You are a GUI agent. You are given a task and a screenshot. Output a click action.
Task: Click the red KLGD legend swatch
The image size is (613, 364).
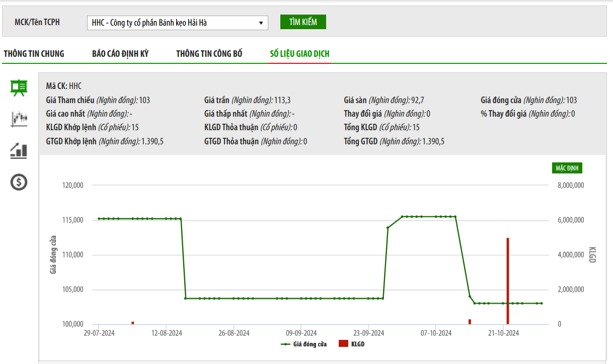tap(343, 344)
